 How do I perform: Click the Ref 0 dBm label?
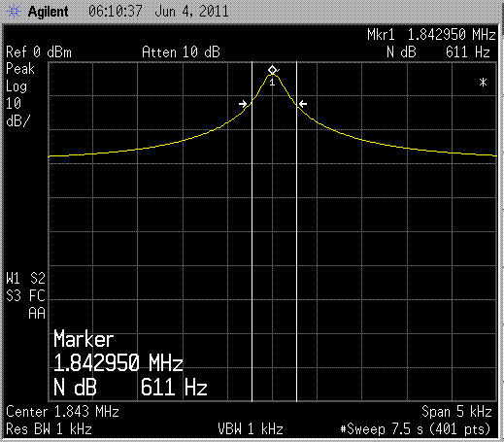coord(39,52)
